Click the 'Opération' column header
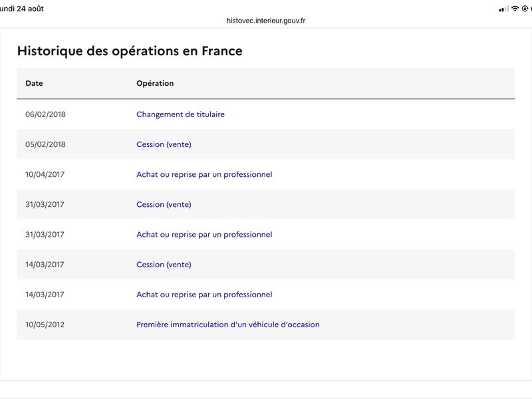Viewport: 532px width, 399px height. [155, 83]
